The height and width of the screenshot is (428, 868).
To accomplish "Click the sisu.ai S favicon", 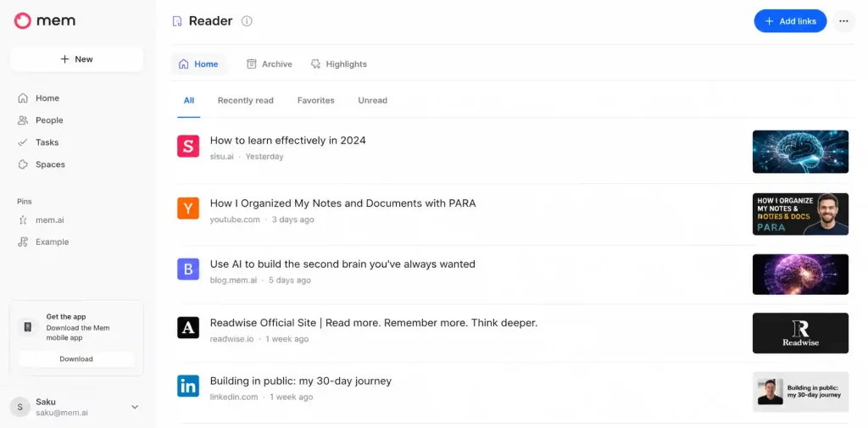I will [188, 146].
